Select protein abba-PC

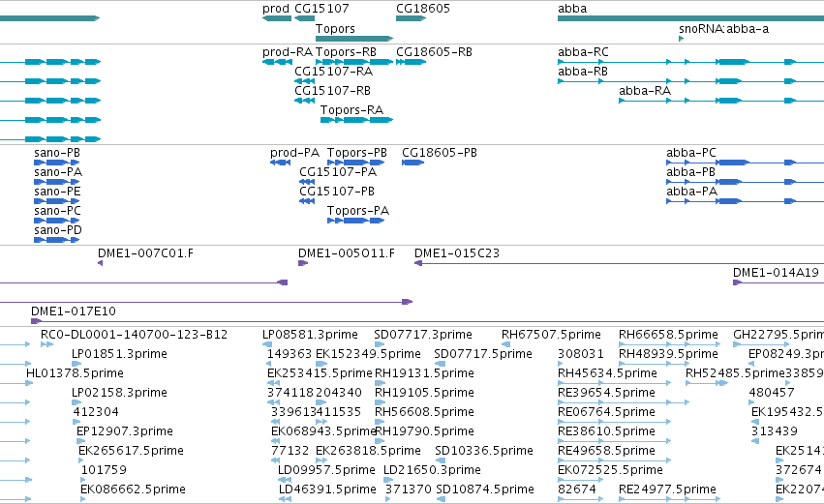746,163
